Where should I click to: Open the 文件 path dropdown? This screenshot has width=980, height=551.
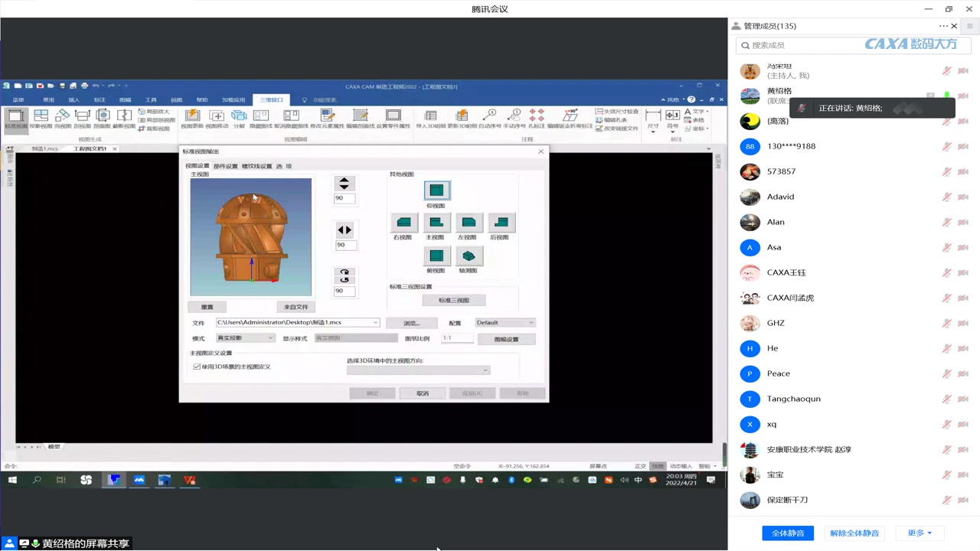point(375,323)
